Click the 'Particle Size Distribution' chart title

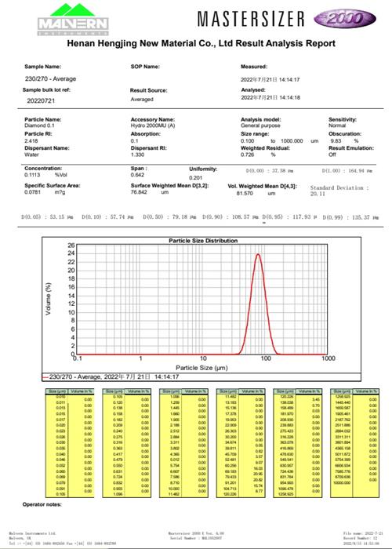click(203, 241)
